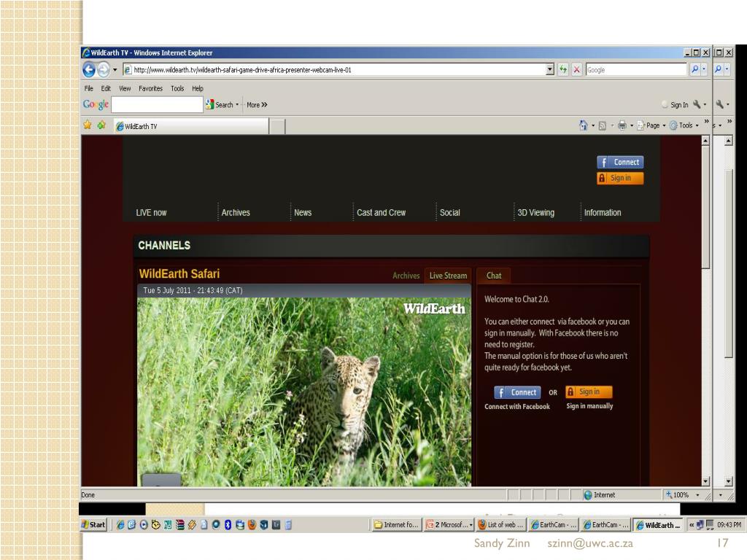Click Google toolbar Sign In
This screenshot has width=747, height=560.
(x=675, y=105)
